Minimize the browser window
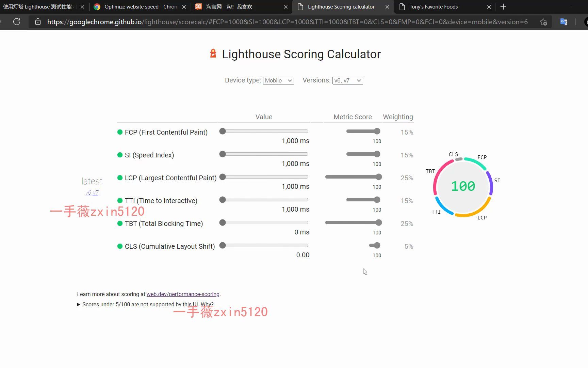The width and height of the screenshot is (588, 368). (572, 6)
